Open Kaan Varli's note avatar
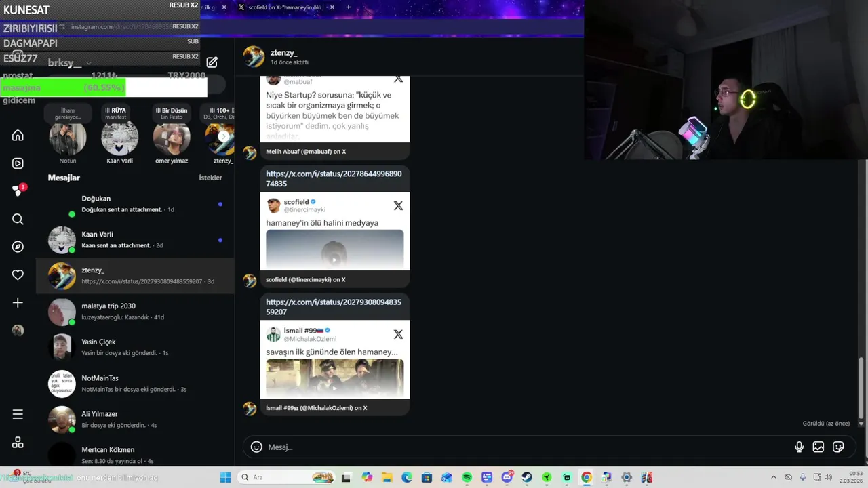 pyautogui.click(x=119, y=138)
